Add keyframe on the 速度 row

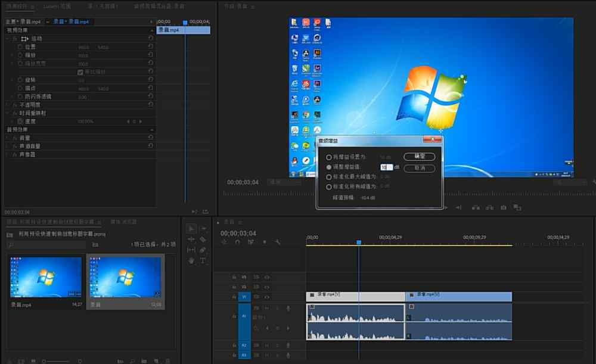click(134, 122)
